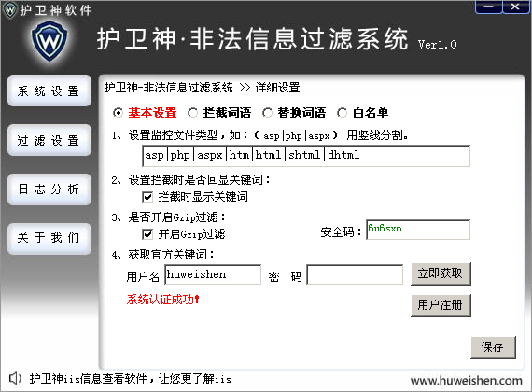Focus the 密码 password field

tap(355, 274)
